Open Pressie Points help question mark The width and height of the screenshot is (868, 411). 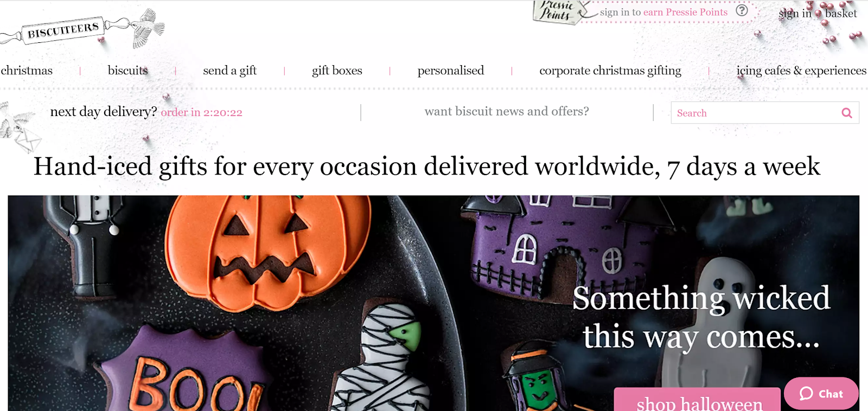[742, 10]
